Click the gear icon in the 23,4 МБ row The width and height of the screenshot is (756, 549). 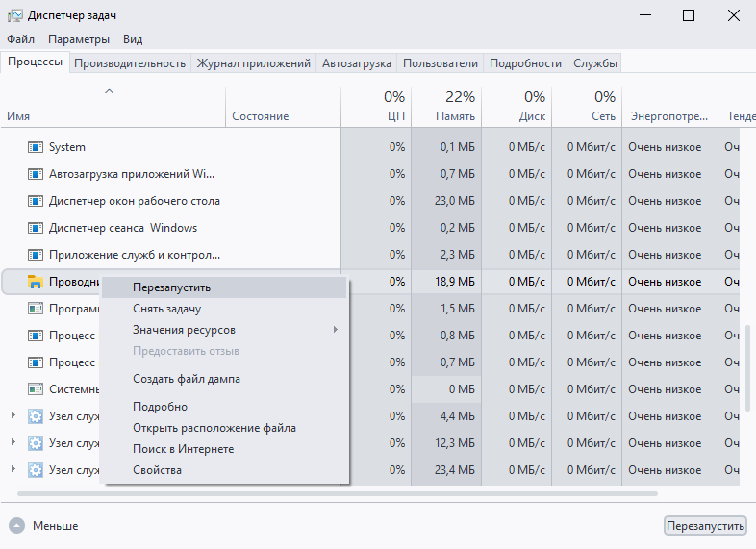[x=36, y=470]
